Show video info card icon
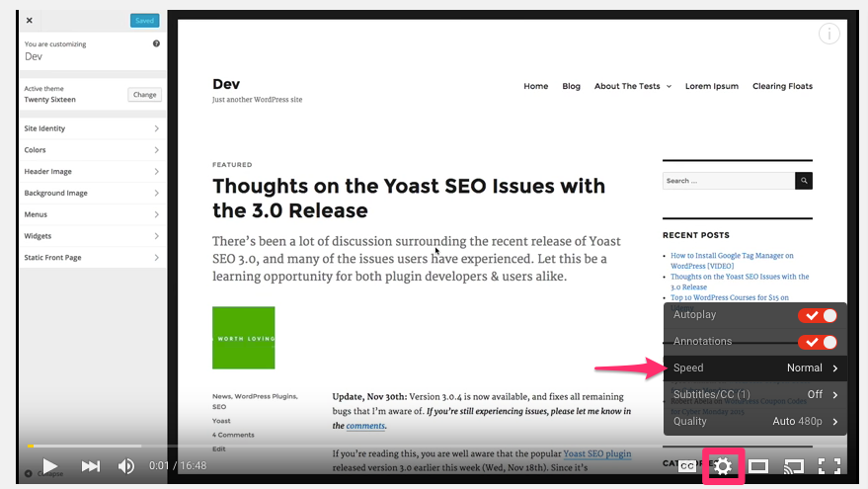The image size is (868, 489). pos(829,35)
